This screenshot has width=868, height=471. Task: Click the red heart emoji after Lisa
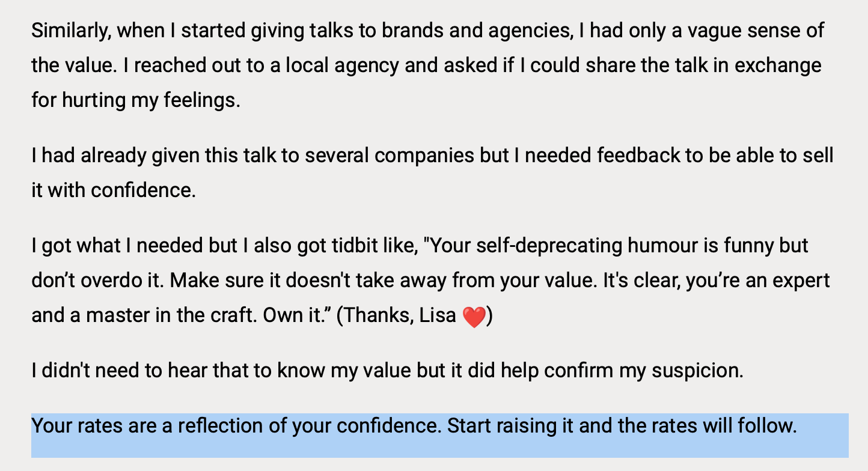pos(474,316)
